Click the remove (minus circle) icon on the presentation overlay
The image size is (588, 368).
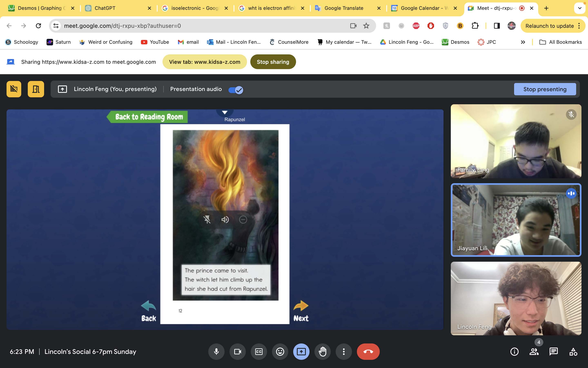[x=243, y=220]
